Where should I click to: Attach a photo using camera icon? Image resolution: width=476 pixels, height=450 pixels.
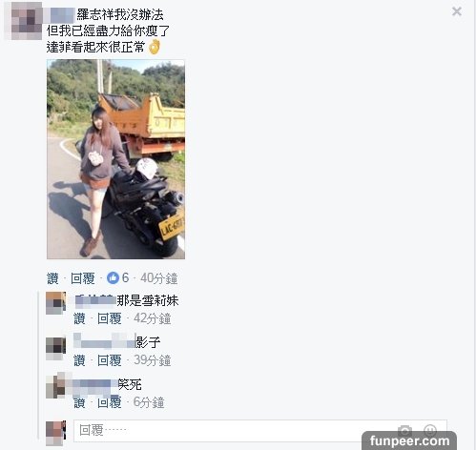point(404,430)
